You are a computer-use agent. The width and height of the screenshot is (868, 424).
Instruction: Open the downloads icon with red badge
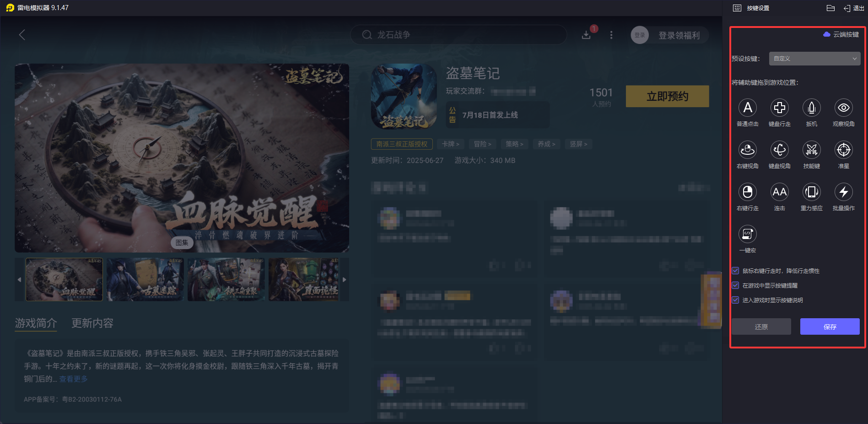[586, 35]
